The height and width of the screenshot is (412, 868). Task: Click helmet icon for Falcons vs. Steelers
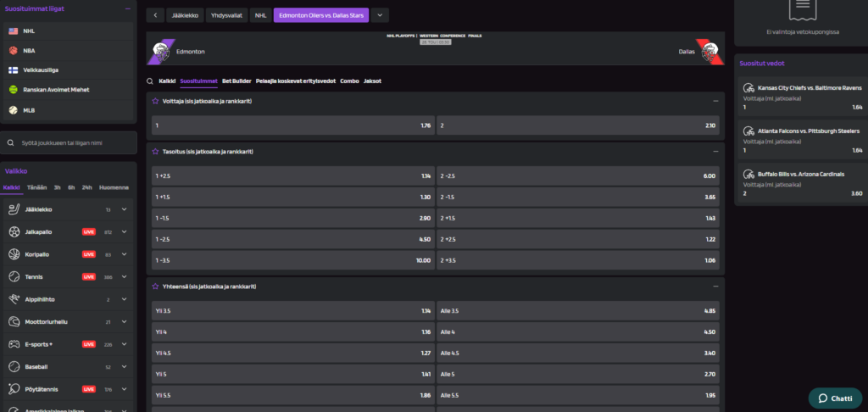[748, 131]
